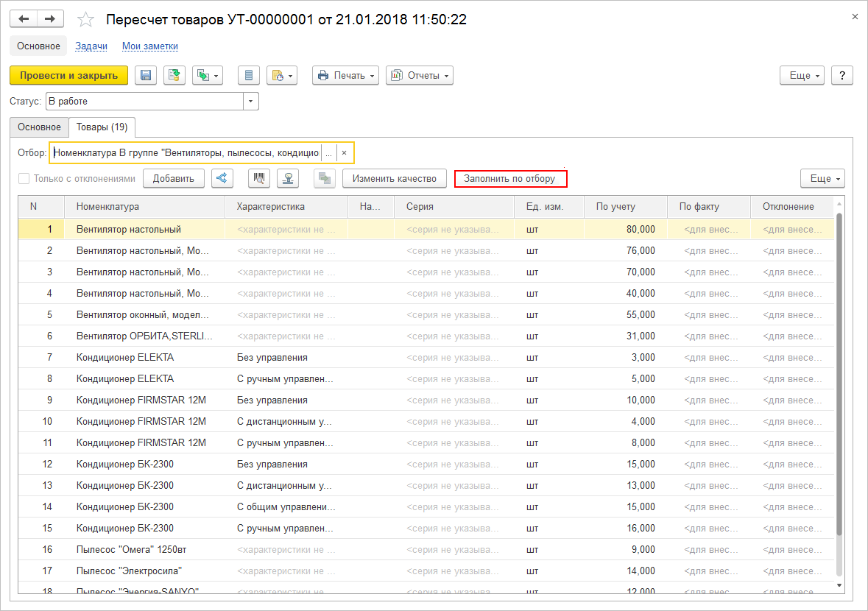
Task: Click Заполнить по отбору button
Action: (510, 178)
